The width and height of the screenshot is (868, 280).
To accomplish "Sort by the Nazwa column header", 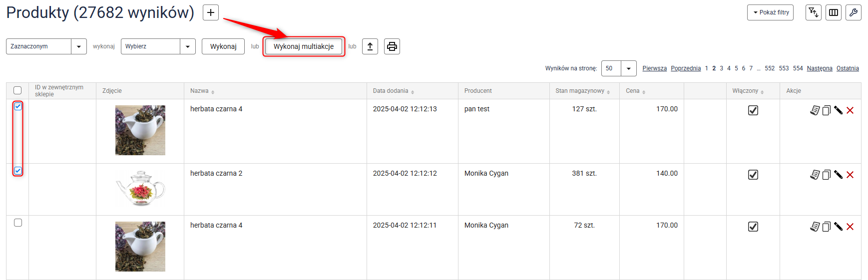I will coord(200,91).
